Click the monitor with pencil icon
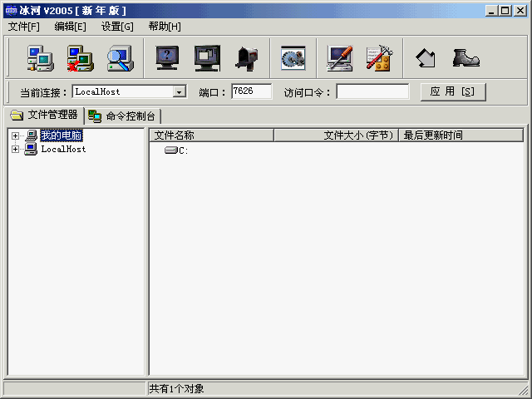This screenshot has height=399, width=532. pyautogui.click(x=339, y=57)
